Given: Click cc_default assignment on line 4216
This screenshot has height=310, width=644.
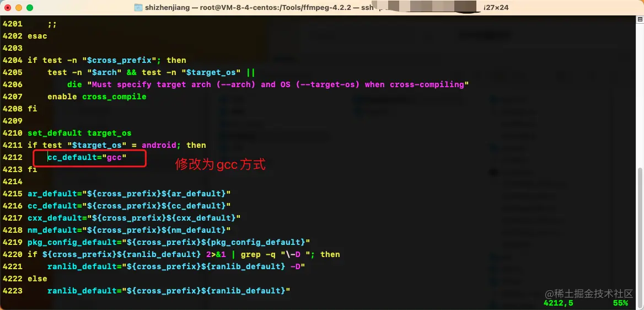Looking at the screenshot, I should [129, 206].
